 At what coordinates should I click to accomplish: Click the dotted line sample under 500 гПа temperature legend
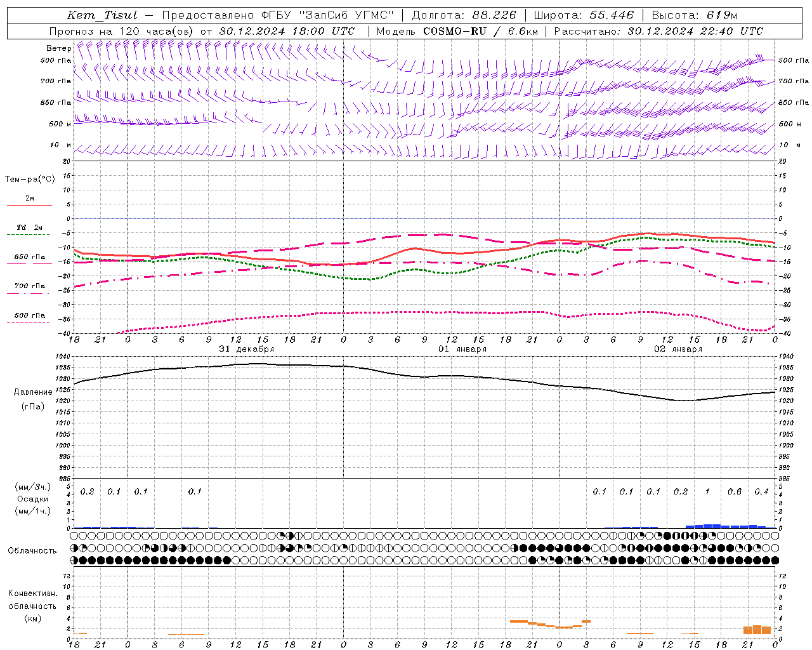pos(29,322)
